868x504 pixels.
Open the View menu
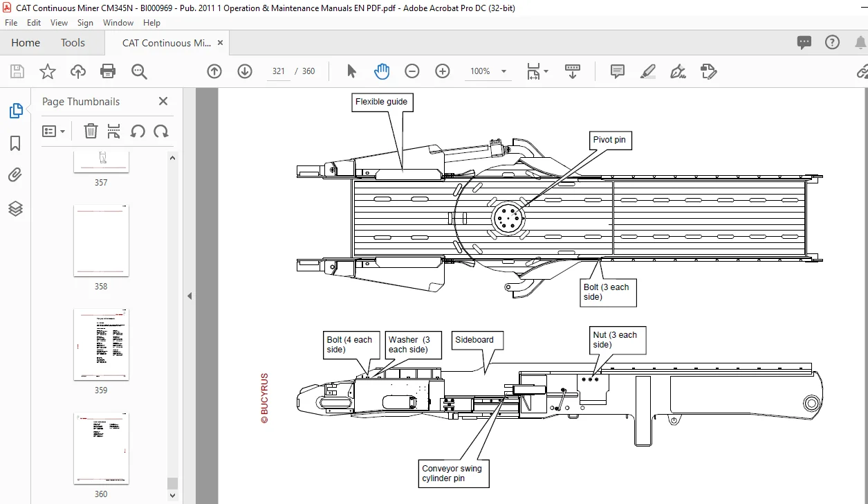[59, 23]
